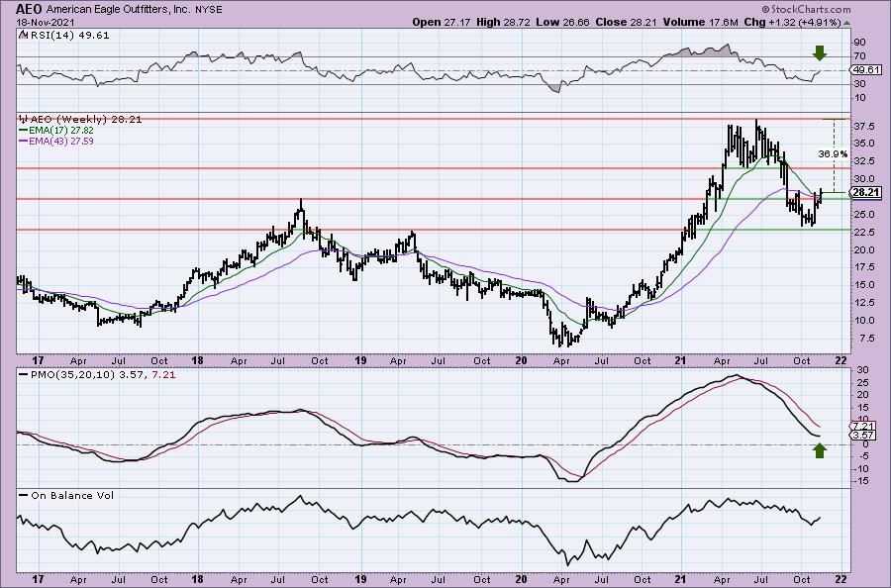The height and width of the screenshot is (588, 891).
Task: Click the -15 level on the PMO axis
Action: [861, 481]
